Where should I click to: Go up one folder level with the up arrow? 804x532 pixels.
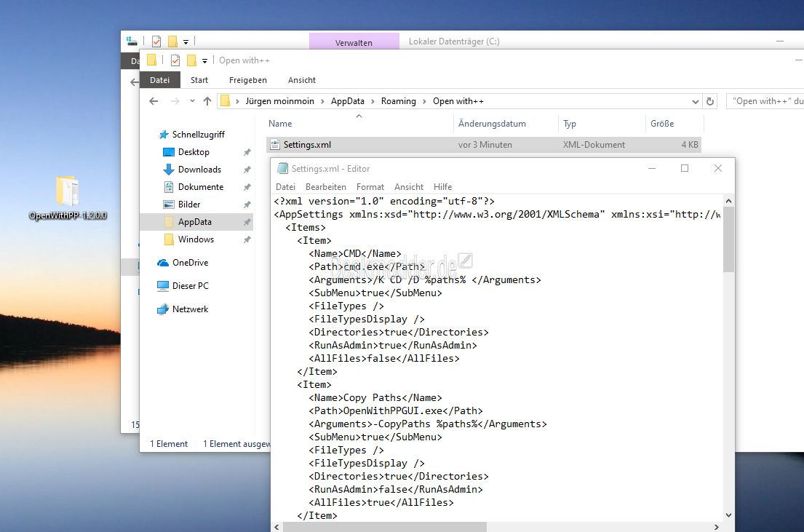coord(207,101)
